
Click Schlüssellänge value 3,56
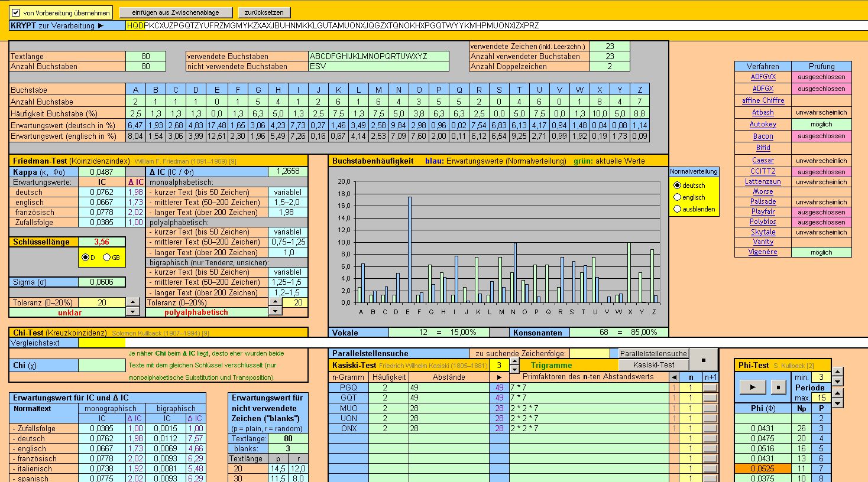[x=102, y=242]
